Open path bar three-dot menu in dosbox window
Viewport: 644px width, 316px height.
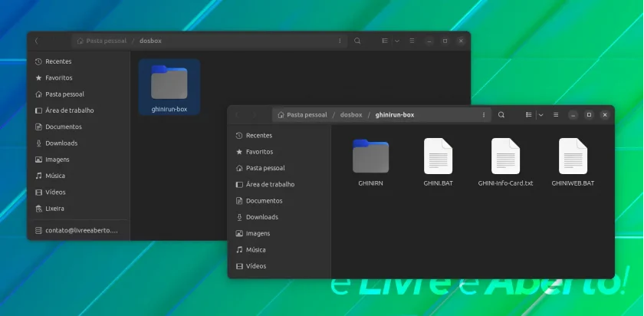(x=340, y=41)
